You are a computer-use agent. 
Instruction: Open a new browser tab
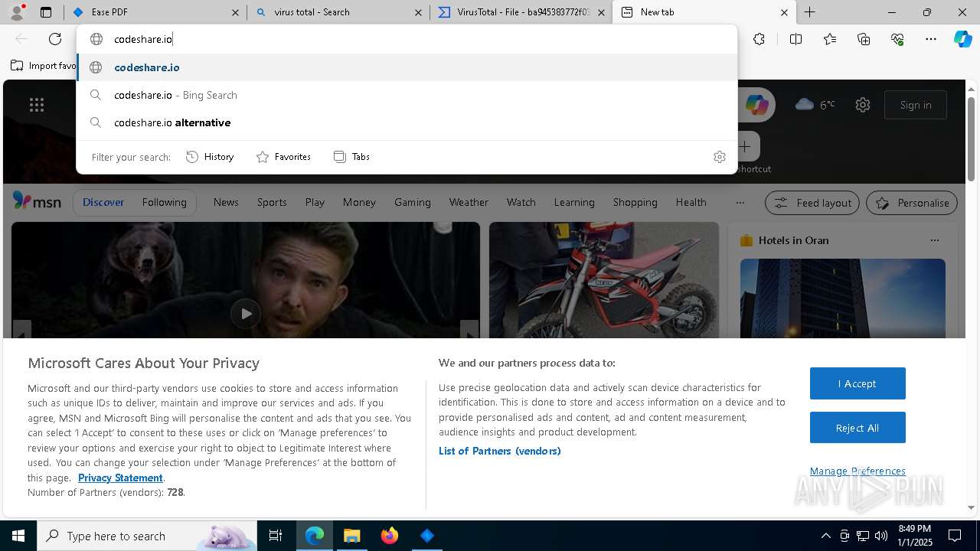(x=809, y=12)
